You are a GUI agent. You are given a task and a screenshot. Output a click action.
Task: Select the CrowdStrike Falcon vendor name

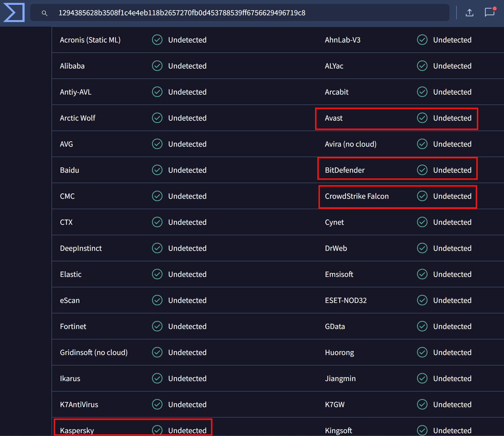pyautogui.click(x=357, y=196)
